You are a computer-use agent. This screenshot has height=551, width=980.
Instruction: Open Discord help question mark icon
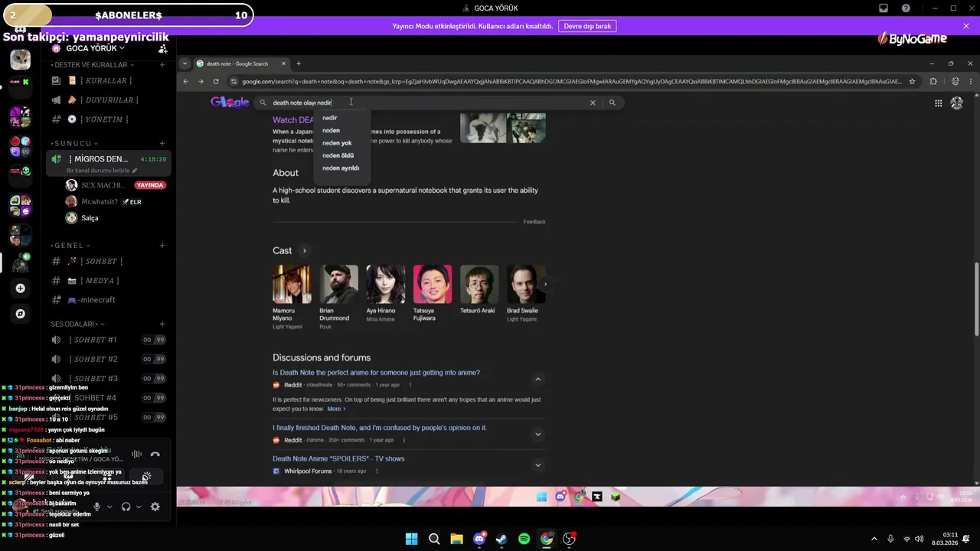tap(906, 8)
